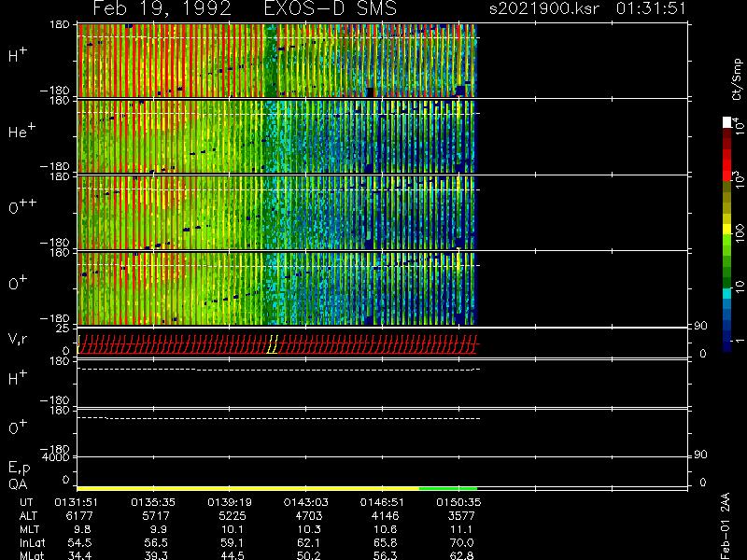The image size is (747, 560).
Task: Click MLT value 9.9
Action: [x=159, y=529]
